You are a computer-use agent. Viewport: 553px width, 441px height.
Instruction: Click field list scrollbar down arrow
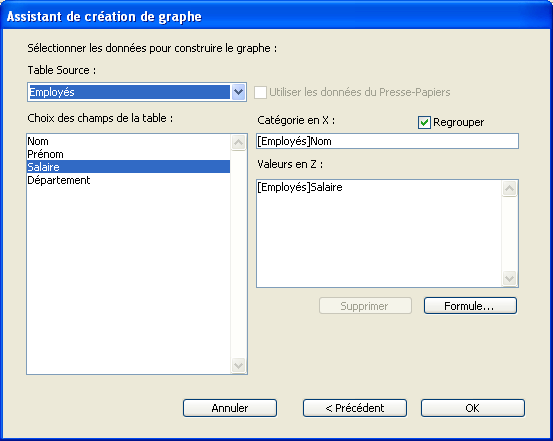(x=238, y=365)
